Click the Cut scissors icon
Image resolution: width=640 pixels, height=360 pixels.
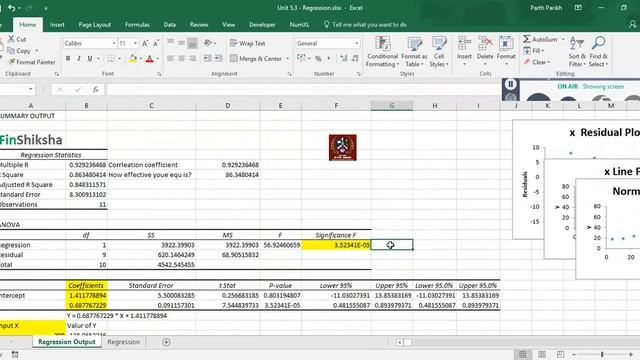click(x=11, y=39)
